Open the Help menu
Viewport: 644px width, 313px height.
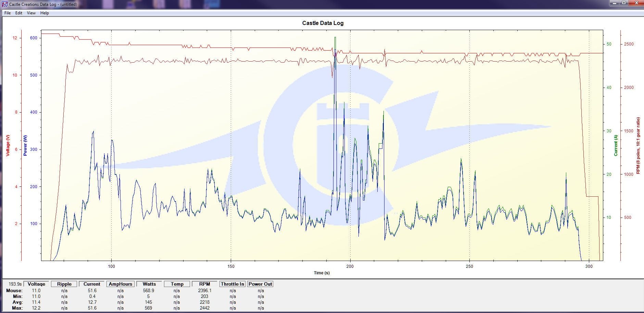[x=45, y=13]
